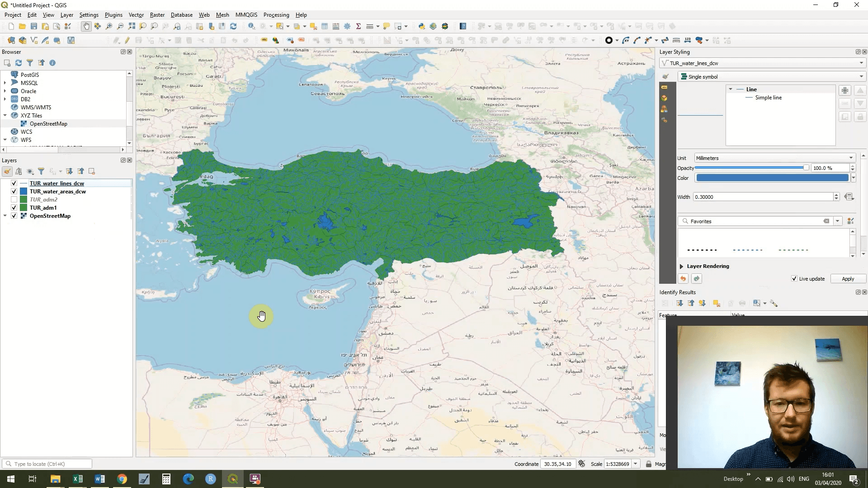Expand the Layer Rendering section
Screen dimensions: 868x488
[682, 266]
